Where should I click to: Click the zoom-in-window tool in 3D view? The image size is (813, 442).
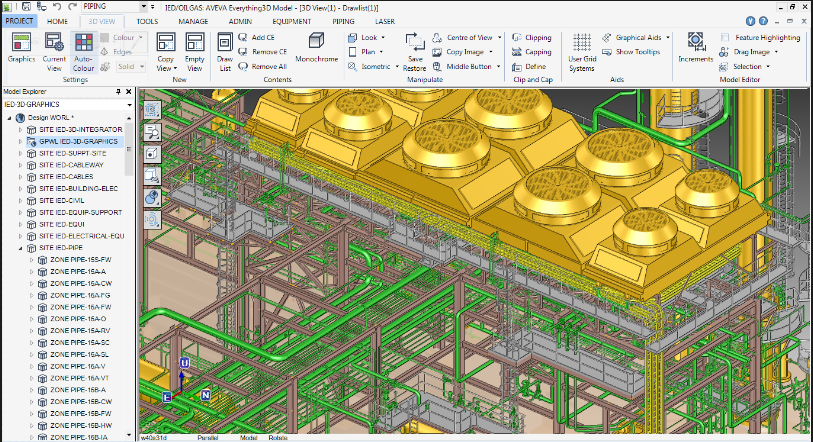[x=152, y=132]
